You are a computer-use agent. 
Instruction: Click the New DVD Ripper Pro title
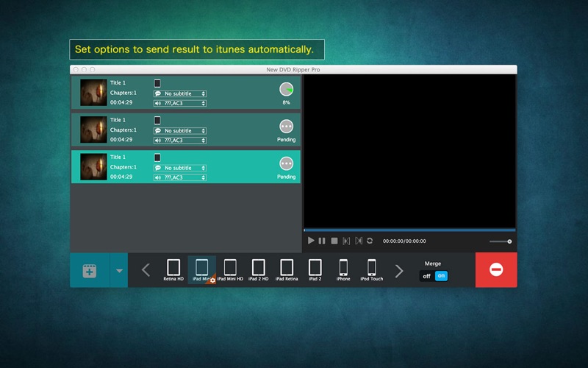click(x=293, y=69)
